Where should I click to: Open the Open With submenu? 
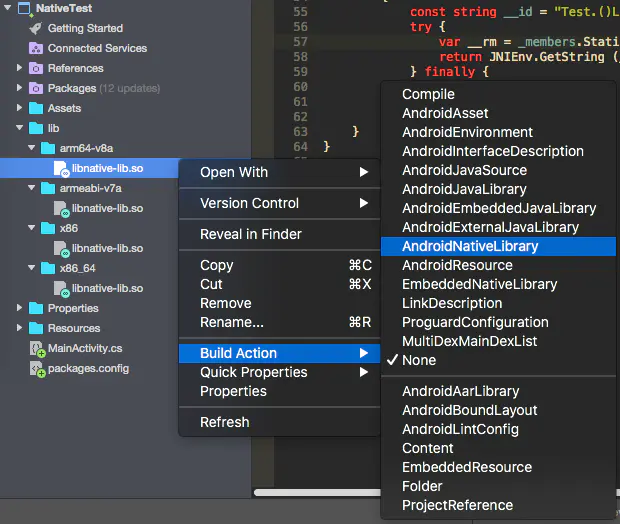point(279,172)
